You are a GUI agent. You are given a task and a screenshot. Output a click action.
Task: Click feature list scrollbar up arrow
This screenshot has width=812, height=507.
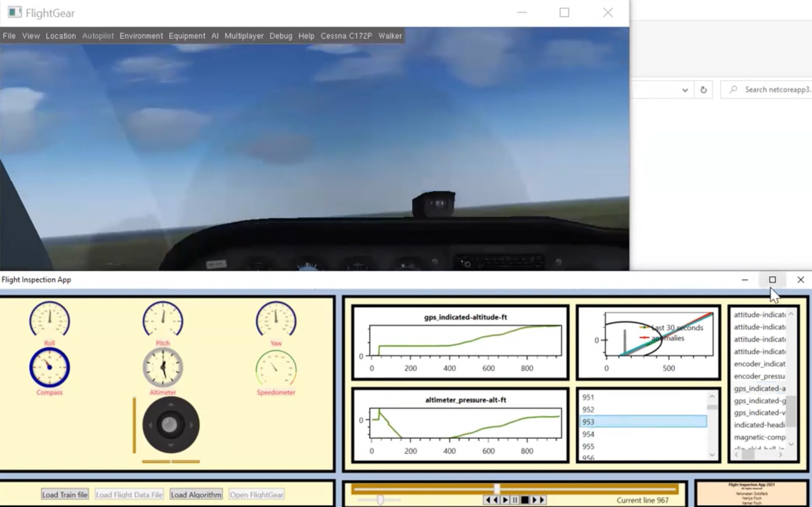point(791,314)
